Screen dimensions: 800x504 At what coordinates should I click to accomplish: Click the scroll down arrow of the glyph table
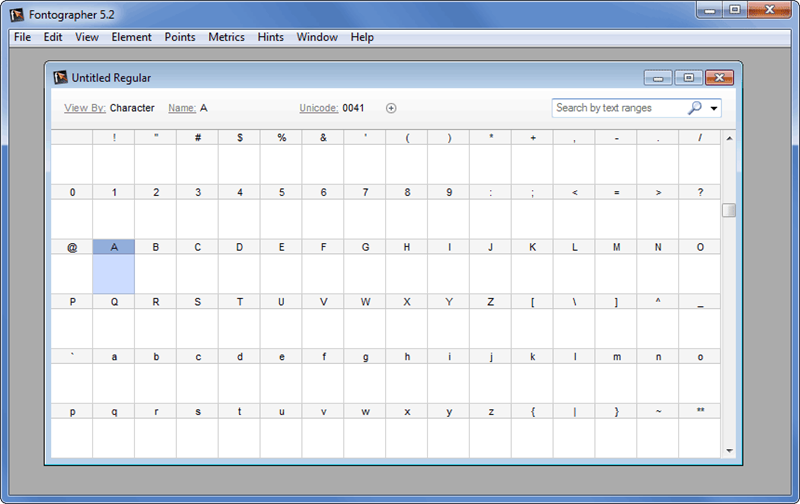pyautogui.click(x=729, y=450)
